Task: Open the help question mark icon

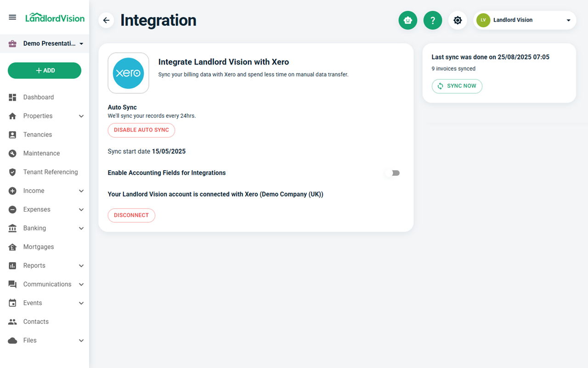Action: (x=433, y=20)
